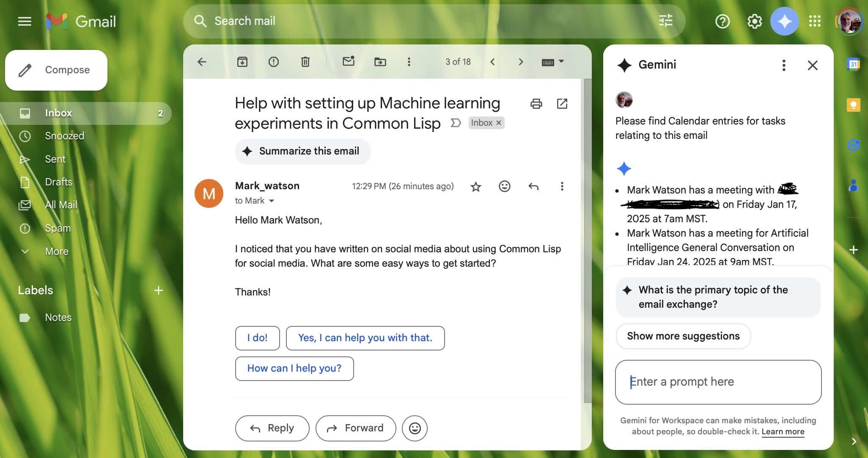Mark the email as unread
This screenshot has height=458, width=868.
point(348,62)
